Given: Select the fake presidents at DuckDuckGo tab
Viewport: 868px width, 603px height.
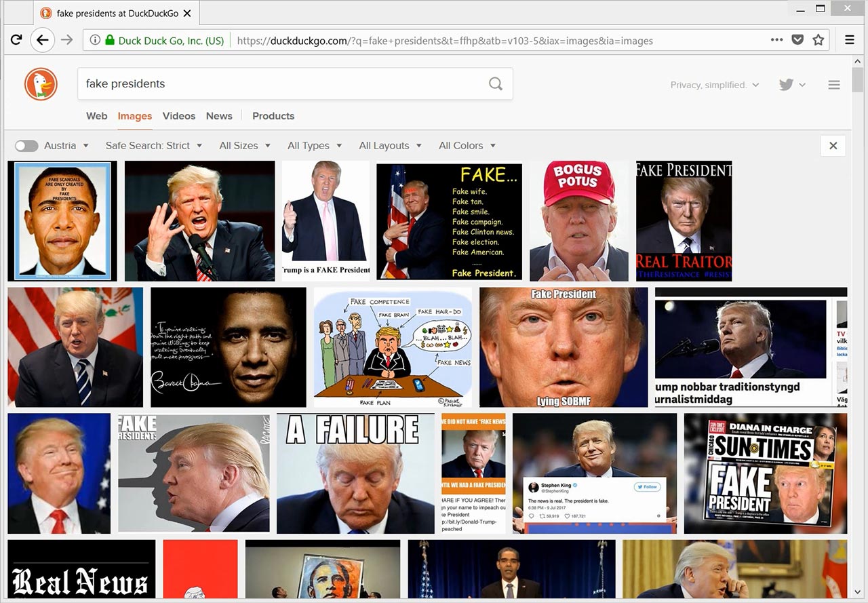Looking at the screenshot, I should tap(115, 13).
